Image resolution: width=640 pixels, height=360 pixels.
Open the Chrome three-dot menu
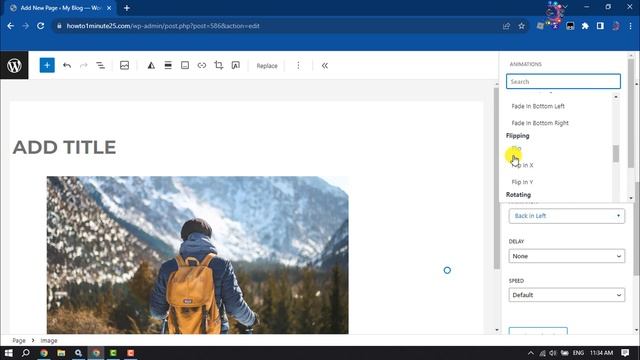tap(630, 26)
